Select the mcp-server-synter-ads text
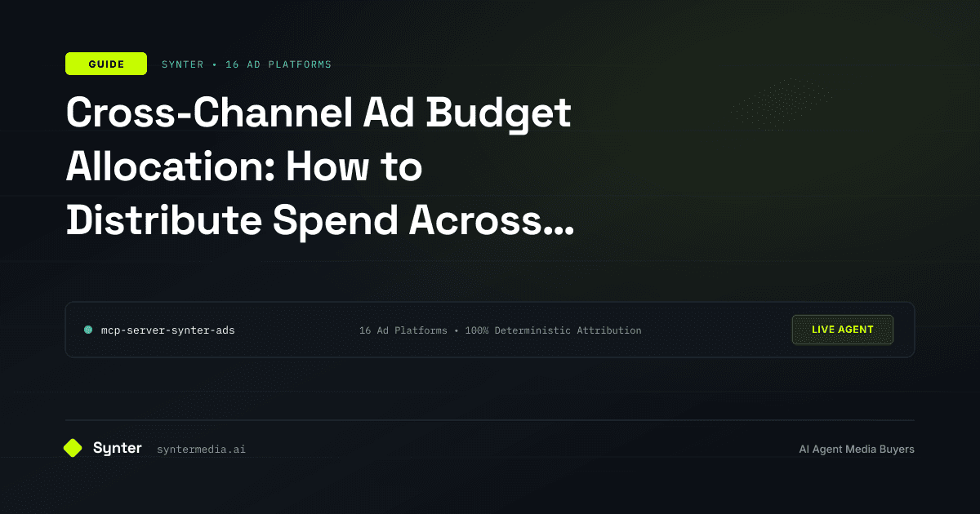Image resolution: width=980 pixels, height=514 pixels. [x=167, y=330]
